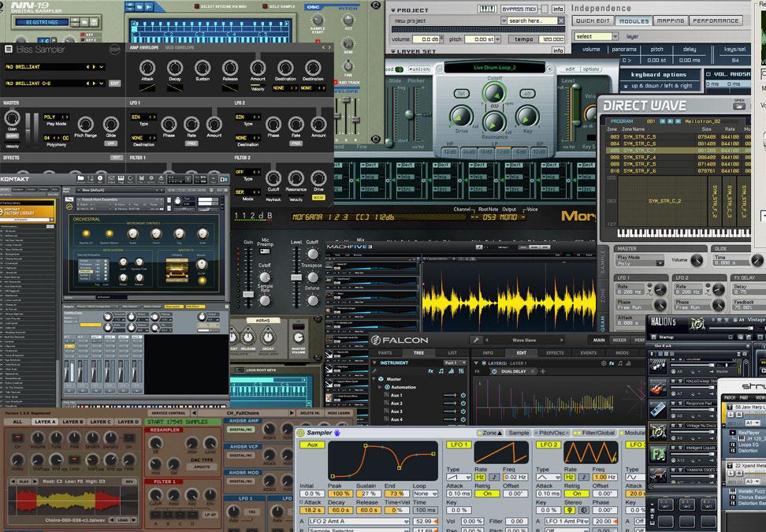Open the PAD BRILLIANT C-2 sample dropdown chevron
The image size is (766, 532).
(102, 84)
